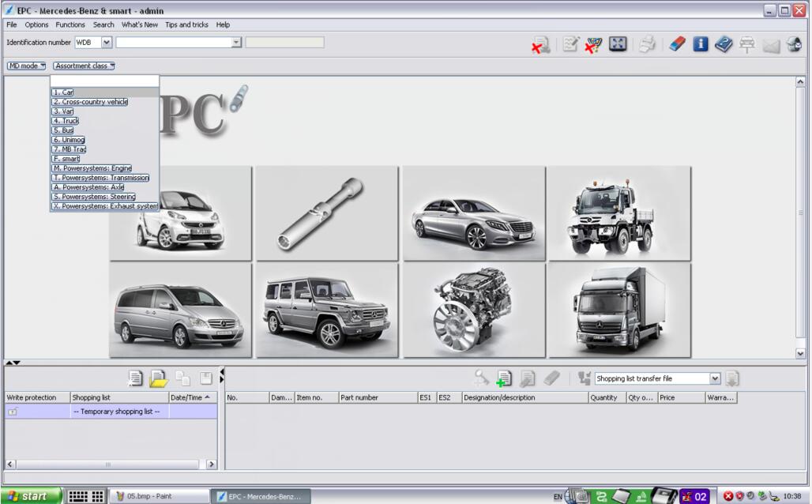The width and height of the screenshot is (812, 504).
Task: Toggle write protection on the Temporary shopping list
Action: [13, 412]
